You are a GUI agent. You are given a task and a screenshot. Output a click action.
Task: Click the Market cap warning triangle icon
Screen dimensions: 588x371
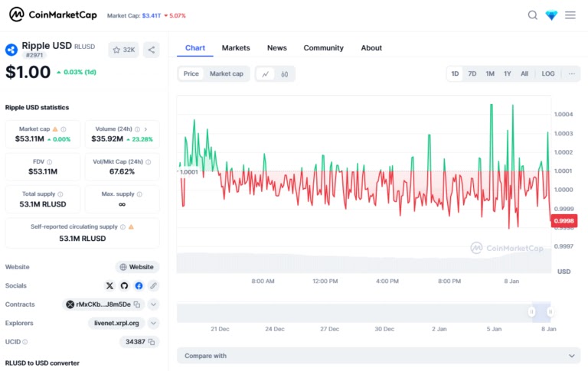(x=55, y=129)
